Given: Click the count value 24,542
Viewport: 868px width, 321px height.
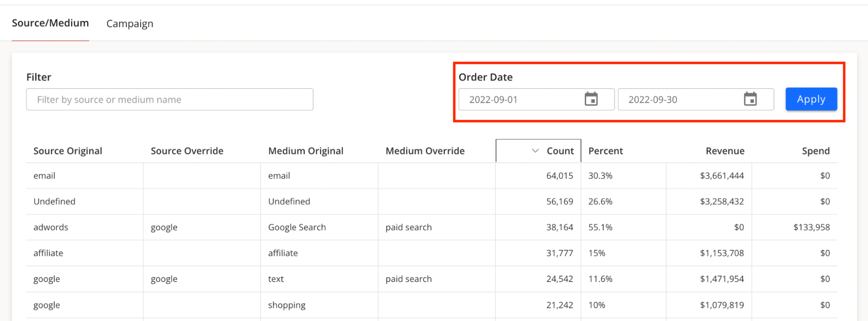Looking at the screenshot, I should (560, 279).
